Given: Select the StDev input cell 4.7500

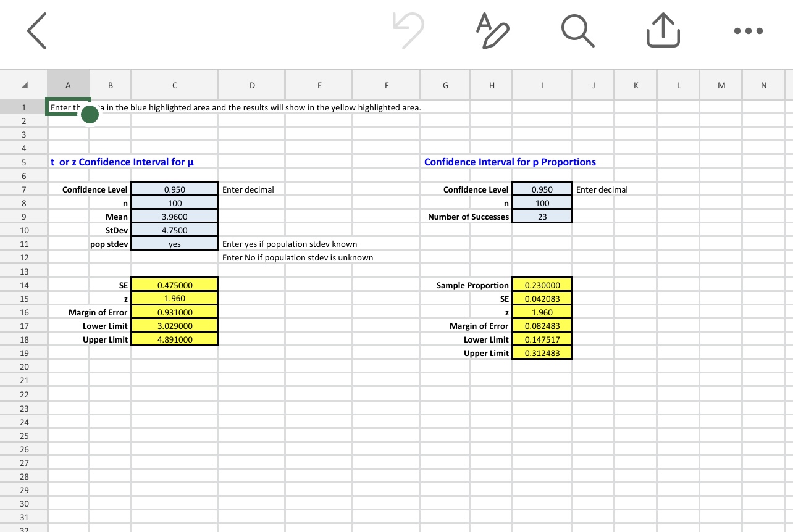Looking at the screenshot, I should (175, 230).
